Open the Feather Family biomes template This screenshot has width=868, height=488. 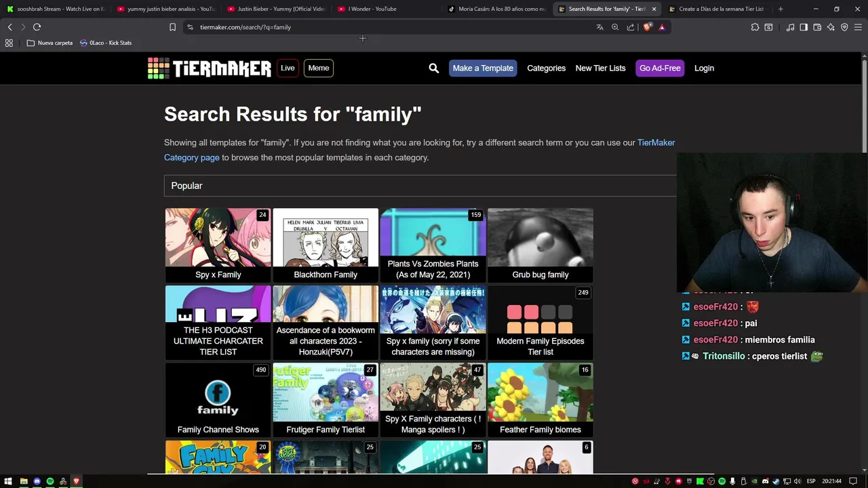pyautogui.click(x=540, y=400)
